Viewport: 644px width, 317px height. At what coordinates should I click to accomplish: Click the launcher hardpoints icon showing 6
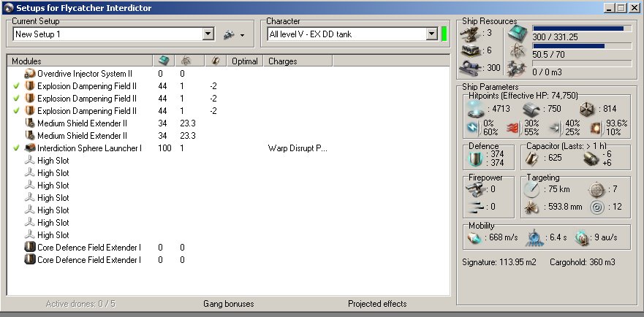coord(470,50)
